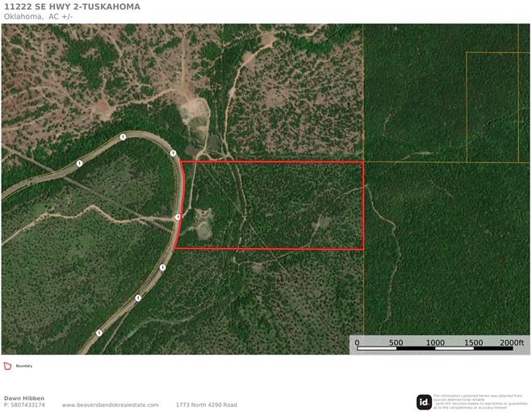This screenshot has width=532, height=412.
Task: Click Highway 1 marker just below boundary's southwest corner
Action: point(162,267)
